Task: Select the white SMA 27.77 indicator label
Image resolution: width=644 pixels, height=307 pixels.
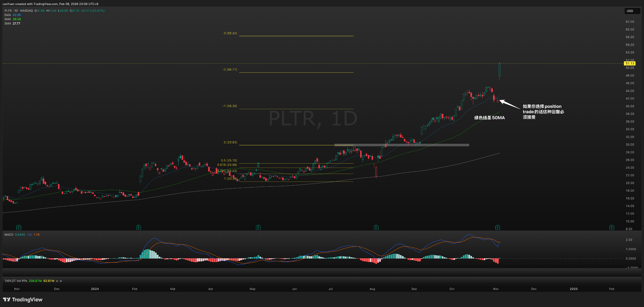Action: point(13,24)
